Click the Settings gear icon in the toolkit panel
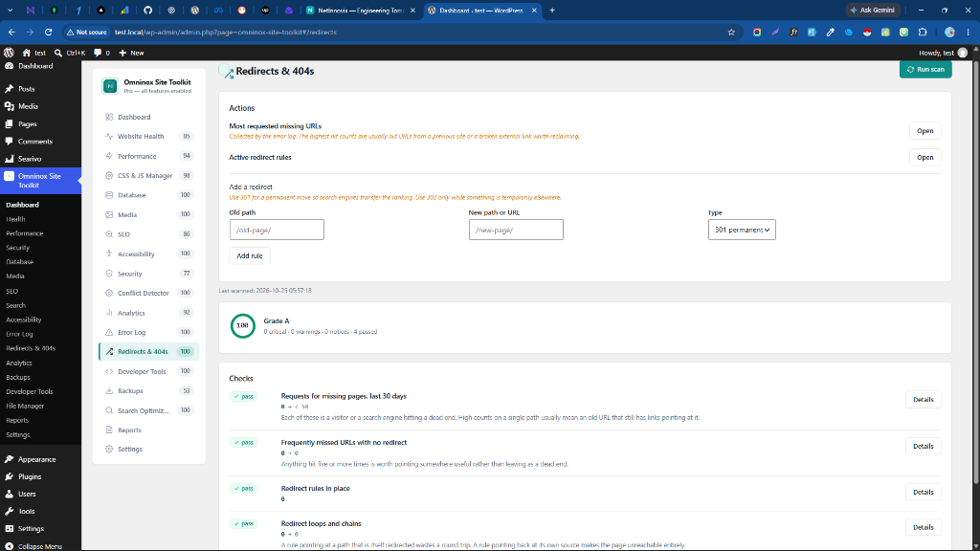The height and width of the screenshot is (551, 980). pyautogui.click(x=109, y=450)
